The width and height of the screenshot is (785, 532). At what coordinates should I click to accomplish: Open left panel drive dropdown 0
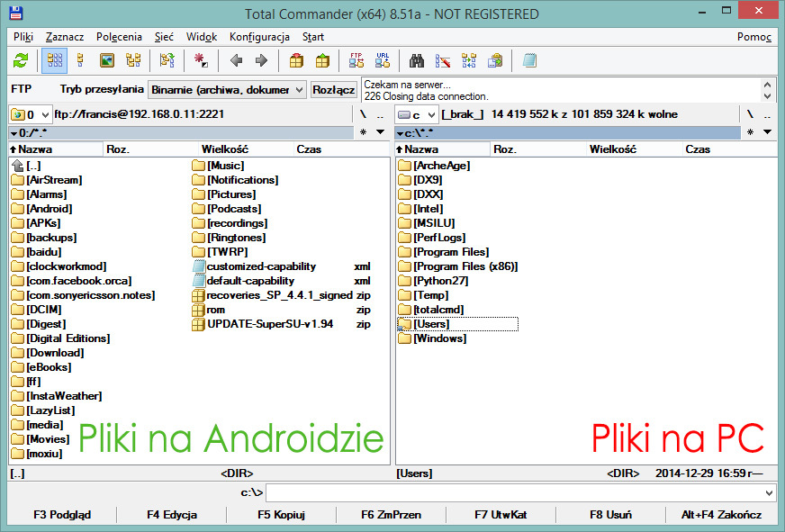pyautogui.click(x=30, y=114)
